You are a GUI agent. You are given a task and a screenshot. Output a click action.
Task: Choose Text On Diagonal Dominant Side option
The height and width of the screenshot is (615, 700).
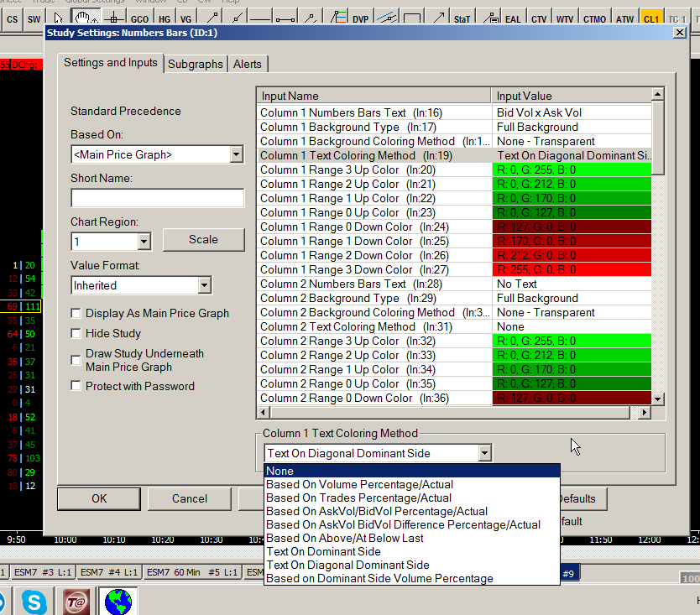(x=412, y=565)
